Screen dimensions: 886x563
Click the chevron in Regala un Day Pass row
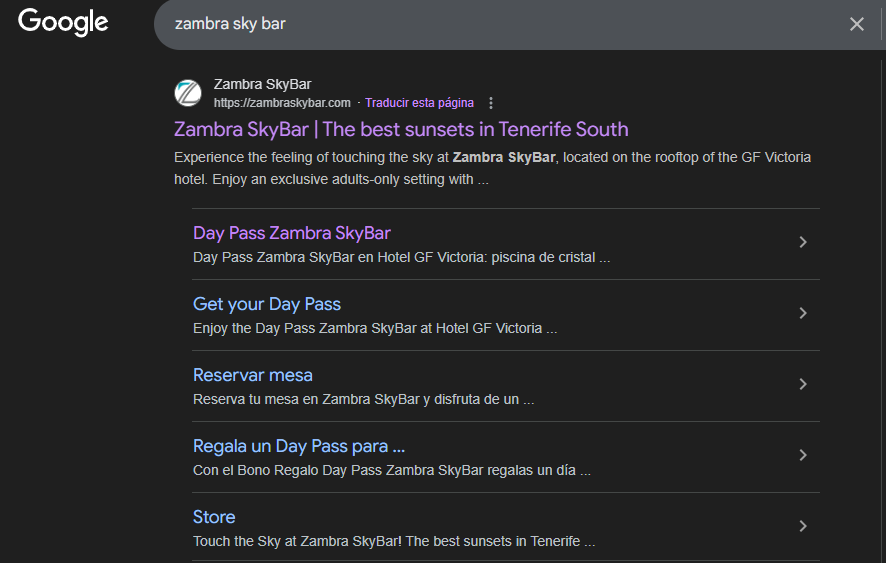[803, 455]
